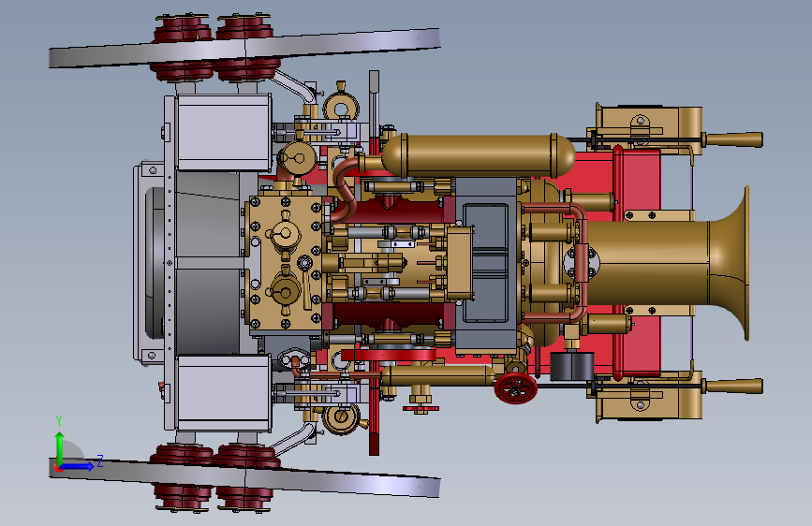Select the lower right brass handle grip
This screenshot has height=526, width=812.
click(x=732, y=387)
